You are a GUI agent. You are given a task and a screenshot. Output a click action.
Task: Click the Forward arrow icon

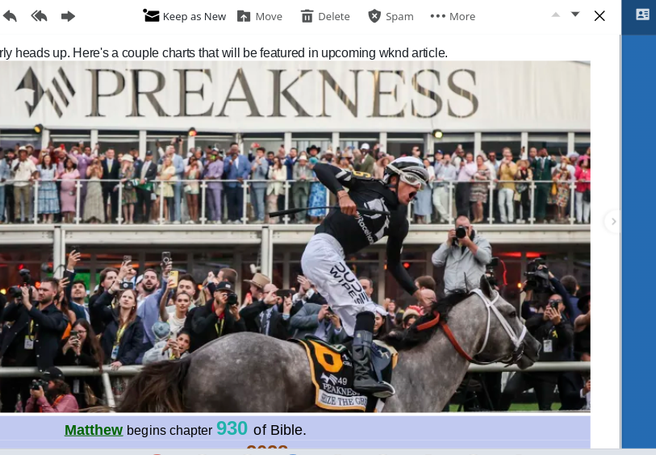click(x=68, y=16)
